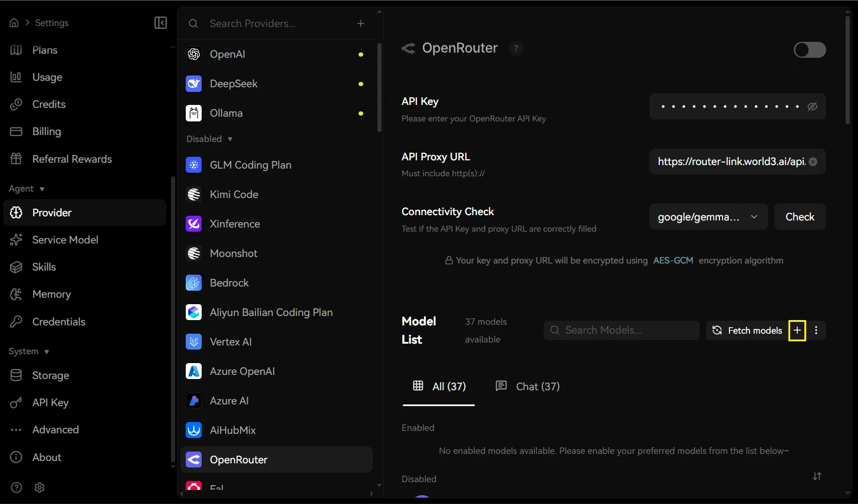Clear the API Proxy URL field
Viewport: 858px width, 504px height.
pos(813,162)
